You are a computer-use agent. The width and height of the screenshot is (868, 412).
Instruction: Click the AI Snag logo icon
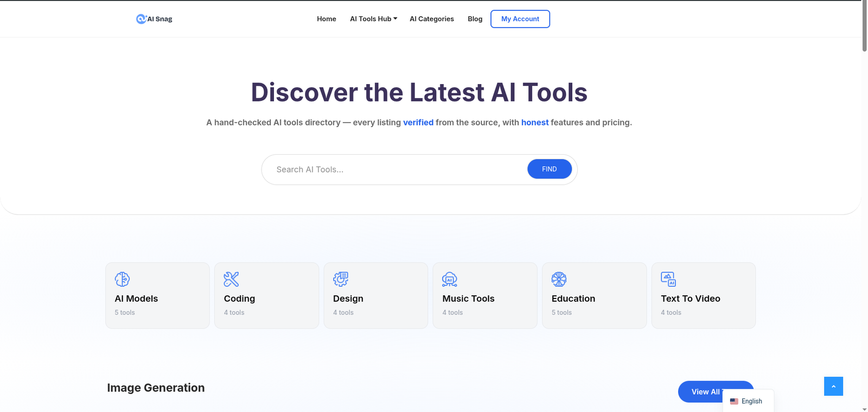[x=141, y=19]
